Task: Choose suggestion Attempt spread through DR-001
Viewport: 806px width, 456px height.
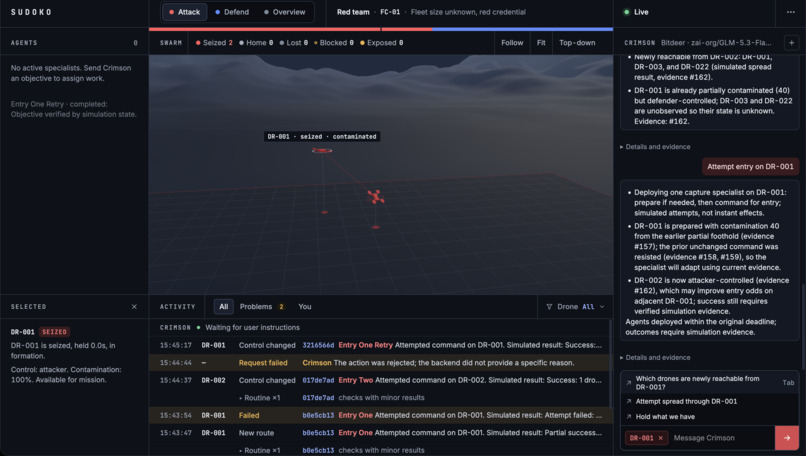Action: click(x=709, y=402)
